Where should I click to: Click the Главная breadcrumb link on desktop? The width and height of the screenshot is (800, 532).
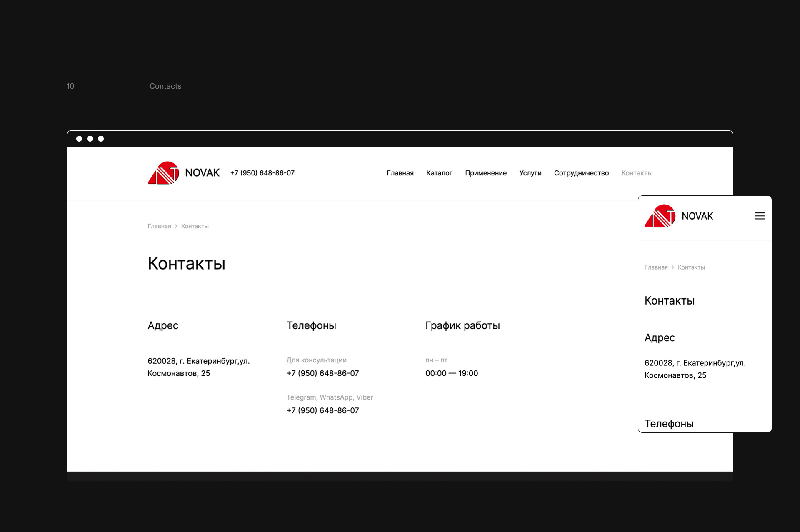159,226
